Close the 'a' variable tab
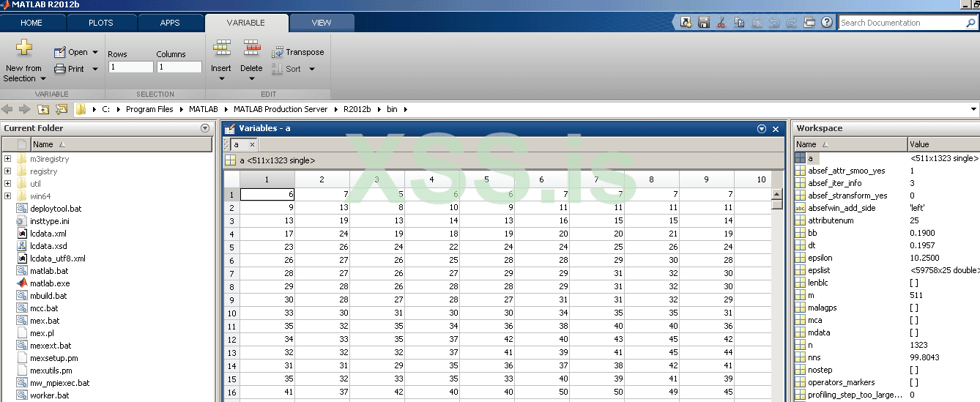Screen dimensions: 980x402 [252, 145]
